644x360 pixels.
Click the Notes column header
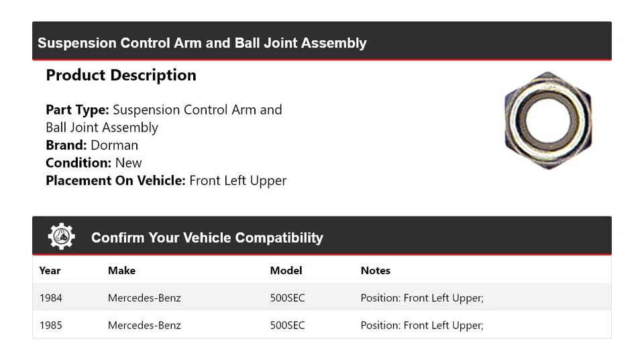[375, 271]
